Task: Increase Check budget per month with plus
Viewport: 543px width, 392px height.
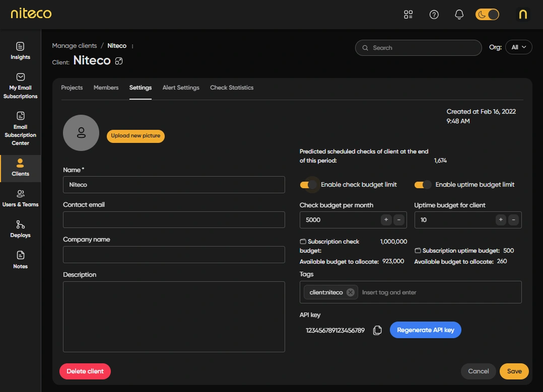Action: pyautogui.click(x=386, y=220)
